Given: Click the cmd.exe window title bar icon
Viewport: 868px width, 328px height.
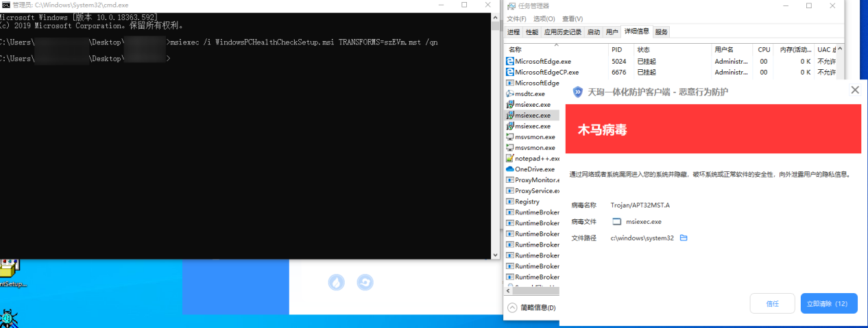Looking at the screenshot, I should point(6,5).
